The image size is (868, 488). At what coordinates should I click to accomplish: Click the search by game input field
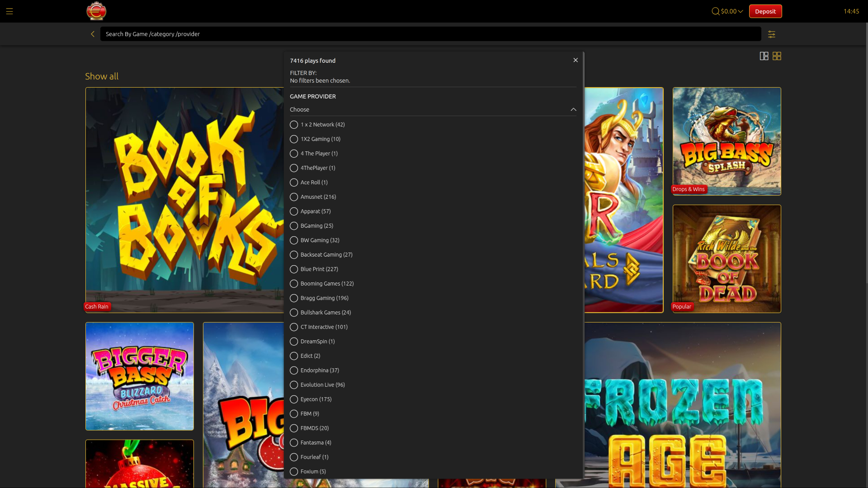point(429,34)
